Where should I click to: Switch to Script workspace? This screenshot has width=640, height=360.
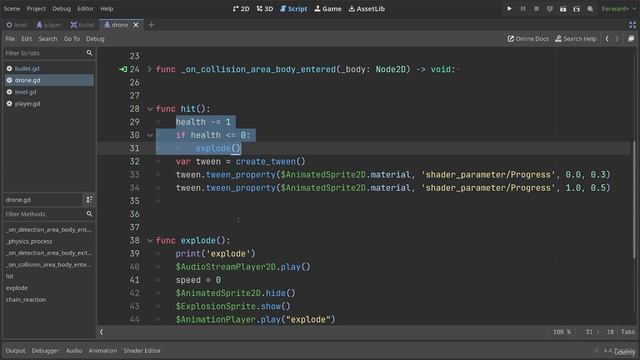tap(293, 9)
